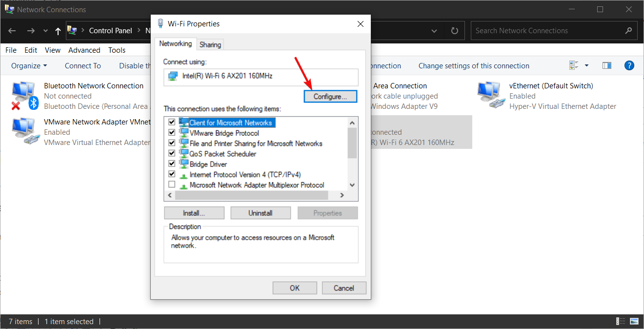
Task: Click the Wi-Fi Properties title icon
Action: click(x=161, y=23)
